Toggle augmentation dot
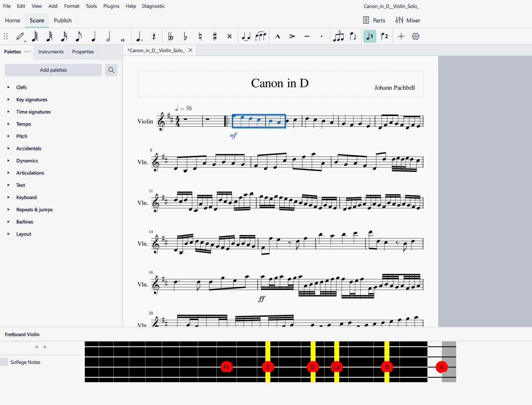This screenshot has height=405, width=532. pos(139,36)
